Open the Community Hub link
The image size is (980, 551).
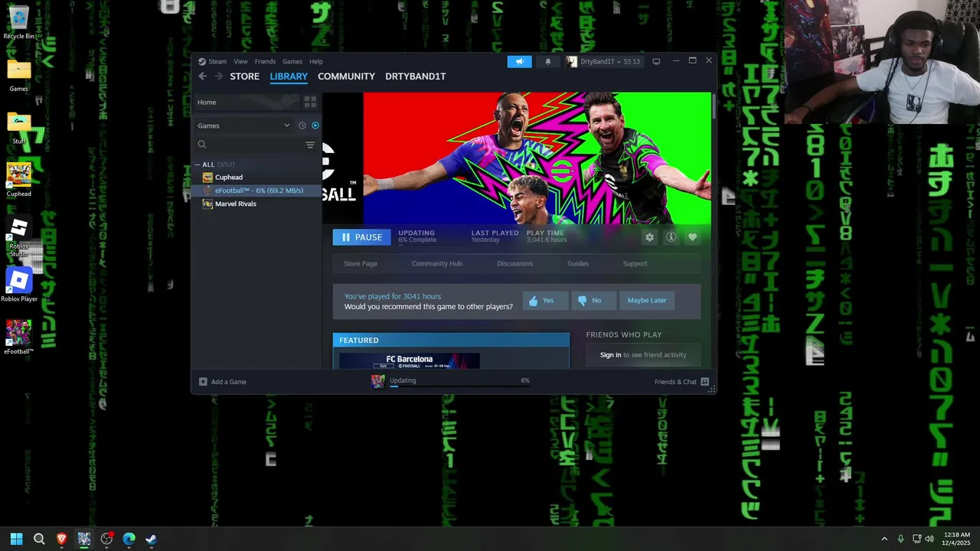click(x=436, y=263)
